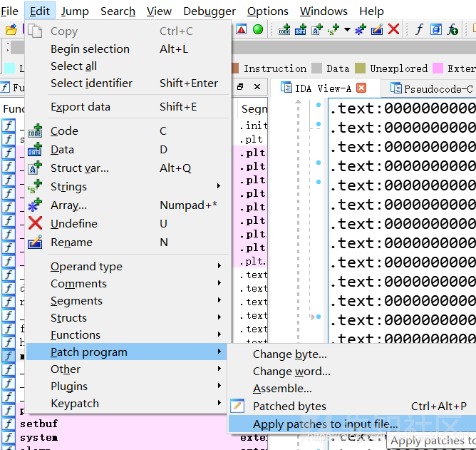
Task: Click the italic f function toolbar icon
Action: click(419, 29)
